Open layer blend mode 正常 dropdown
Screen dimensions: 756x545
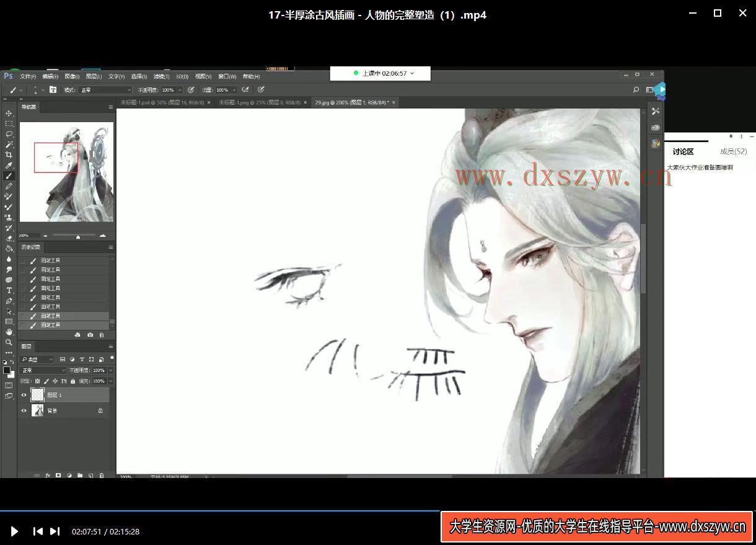coord(43,370)
